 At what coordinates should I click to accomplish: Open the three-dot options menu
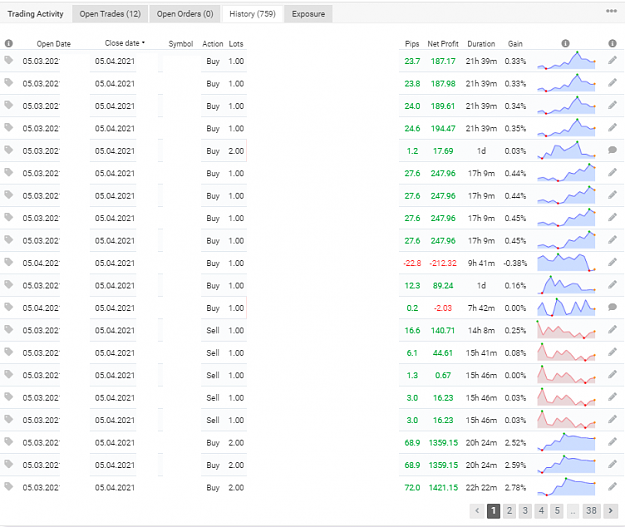tap(611, 11)
